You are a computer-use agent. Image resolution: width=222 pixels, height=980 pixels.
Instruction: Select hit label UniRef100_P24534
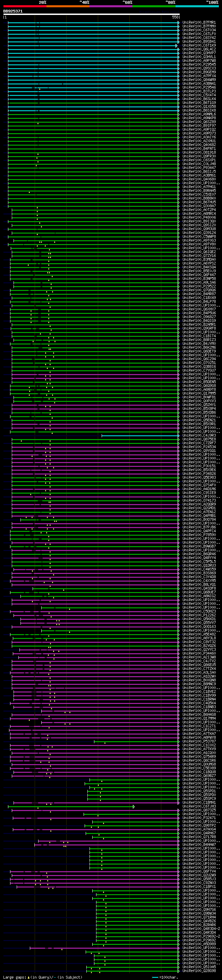[x=199, y=447]
